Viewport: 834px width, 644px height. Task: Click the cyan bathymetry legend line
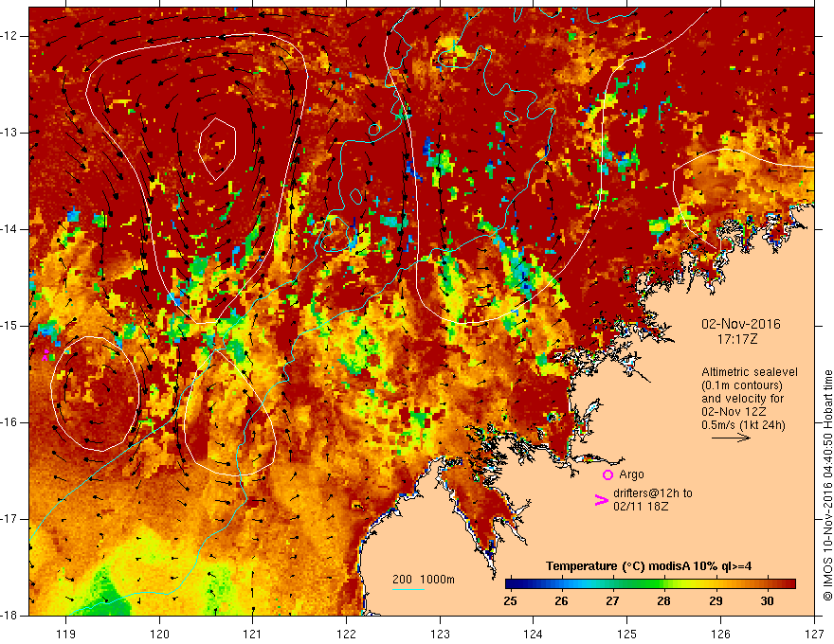[408, 589]
